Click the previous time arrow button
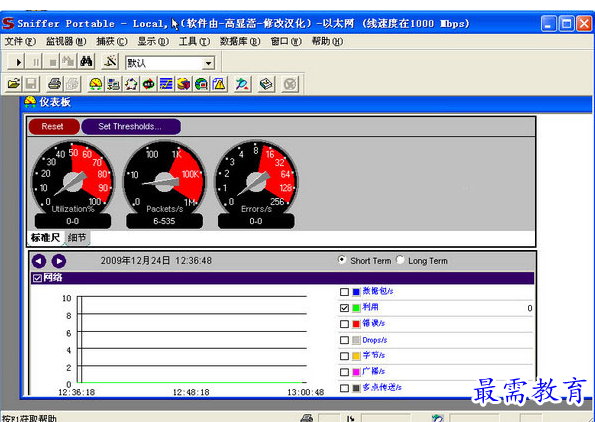595x422 pixels. (x=39, y=261)
